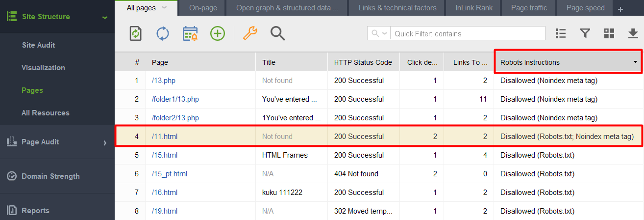
Task: Click the Quick Filter text field
Action: point(469,33)
